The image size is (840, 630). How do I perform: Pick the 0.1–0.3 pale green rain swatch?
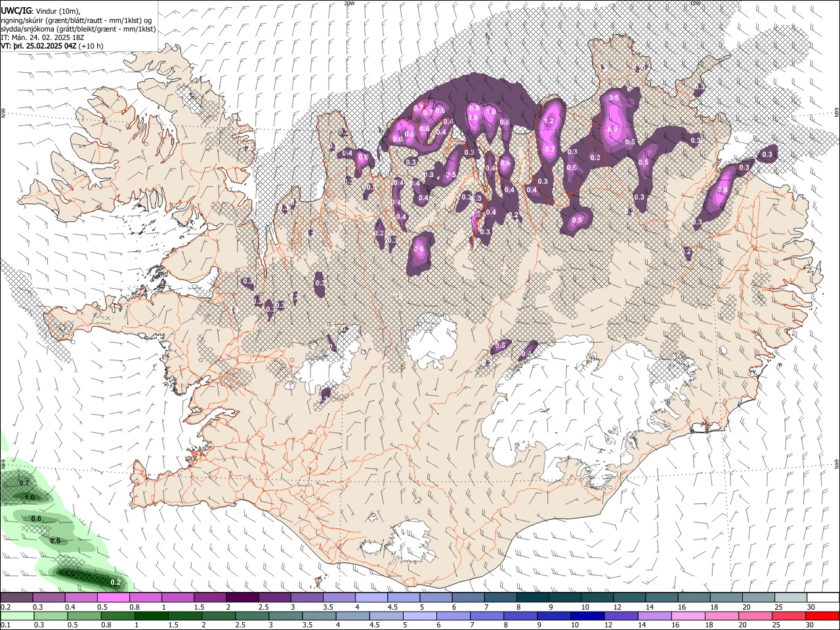[16, 616]
